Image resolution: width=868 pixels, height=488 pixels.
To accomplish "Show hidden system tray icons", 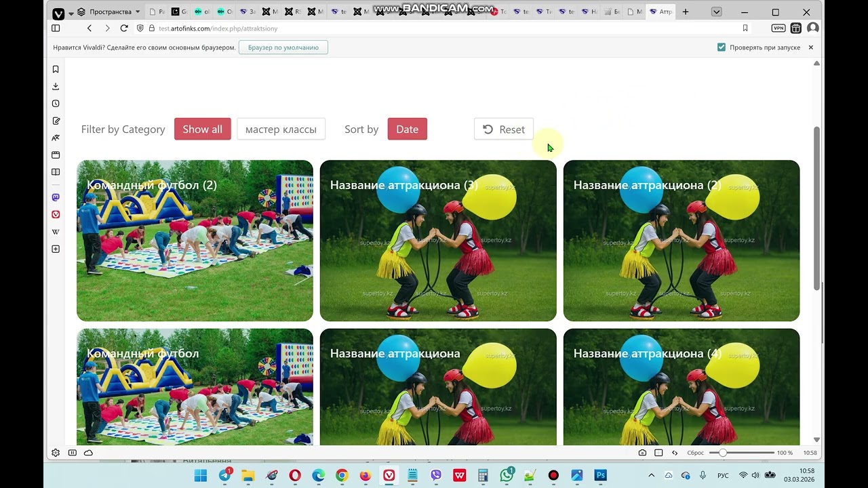I will (652, 475).
